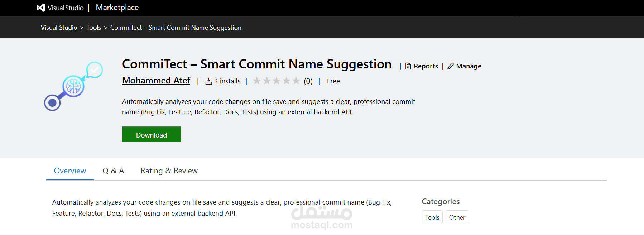This screenshot has height=235, width=644.
Task: Click the installs download icon
Action: pyautogui.click(x=209, y=81)
